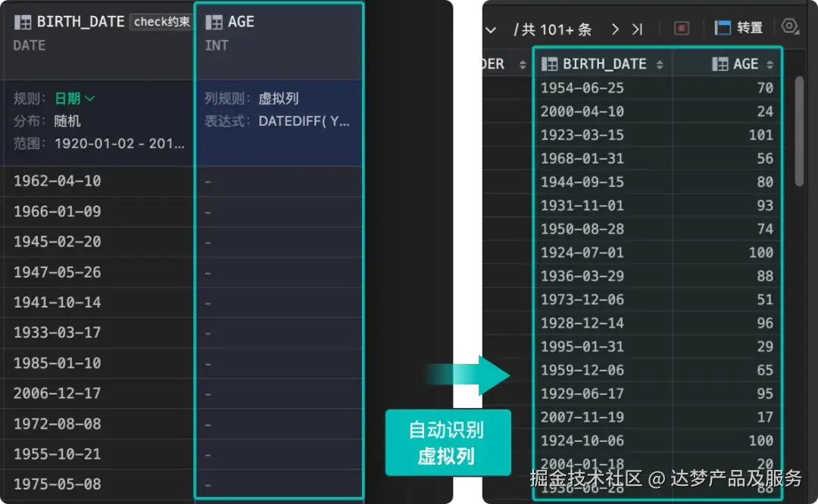Screen dimensions: 818x504
Task: Sort results by BIRTH_DATE arrows
Action: coord(660,64)
